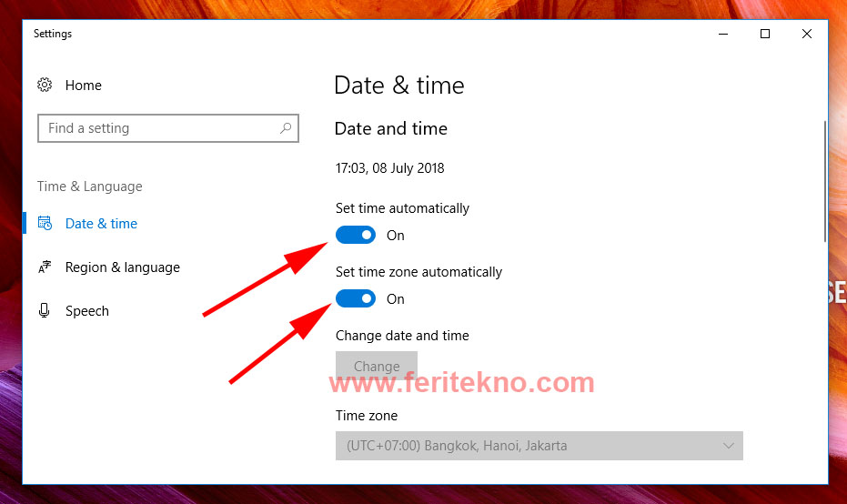Click the Date & time calendar icon
Viewport: 847px width, 504px height.
point(45,223)
